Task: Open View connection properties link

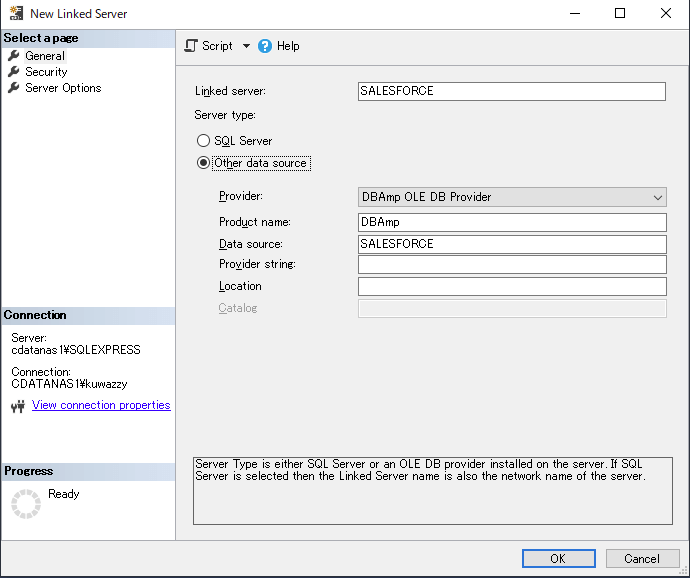Action: (x=101, y=405)
